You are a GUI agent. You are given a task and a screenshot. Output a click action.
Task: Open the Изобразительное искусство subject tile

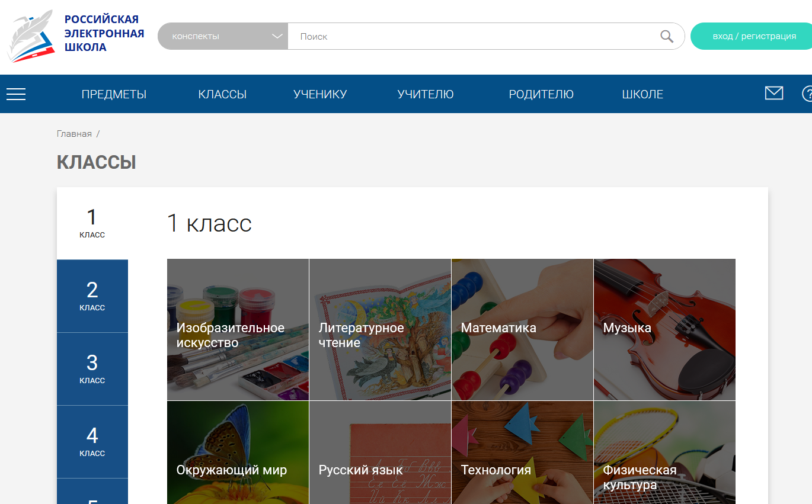(x=238, y=329)
